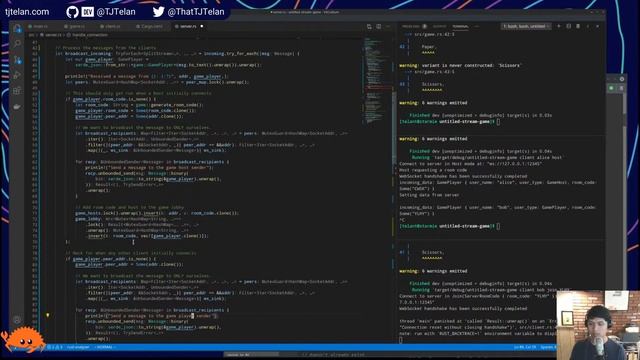This screenshot has width=640, height=360.
Task: Maximize the panel with chevron up icon
Action: click(588, 26)
